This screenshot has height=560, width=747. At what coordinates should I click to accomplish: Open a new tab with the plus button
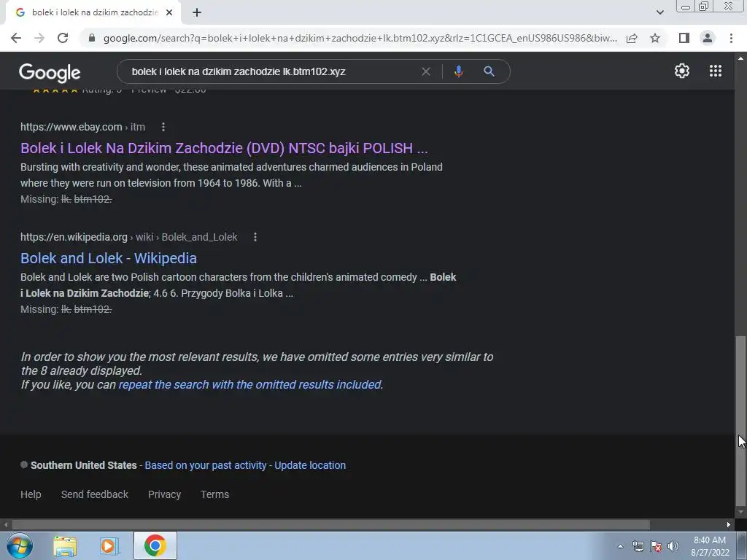coord(197,13)
